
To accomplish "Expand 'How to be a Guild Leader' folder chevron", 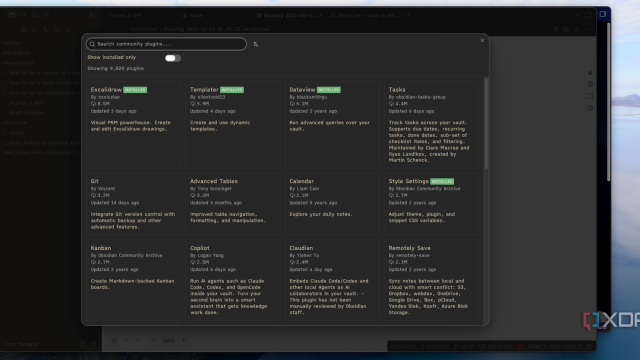I will coord(6,83).
